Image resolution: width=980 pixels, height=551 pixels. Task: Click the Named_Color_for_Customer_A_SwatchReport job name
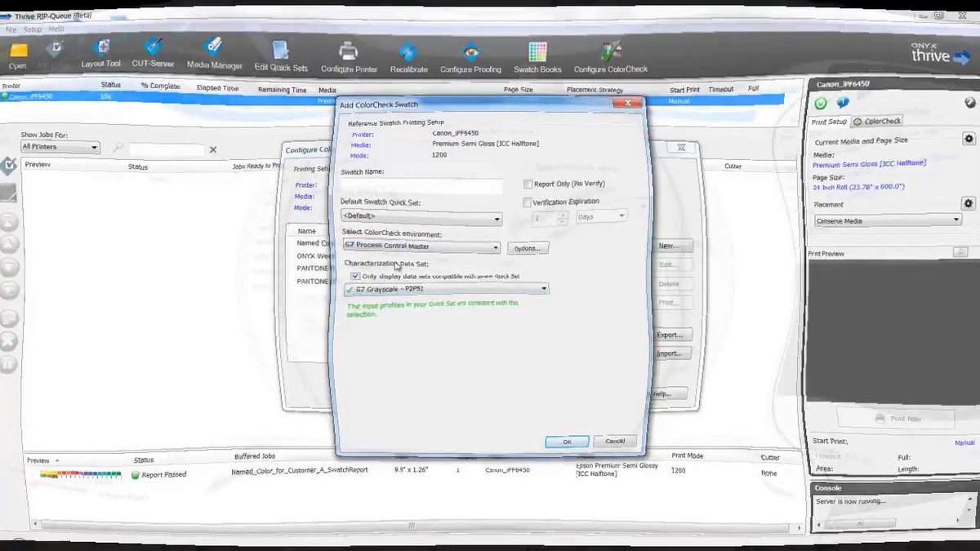pos(300,470)
